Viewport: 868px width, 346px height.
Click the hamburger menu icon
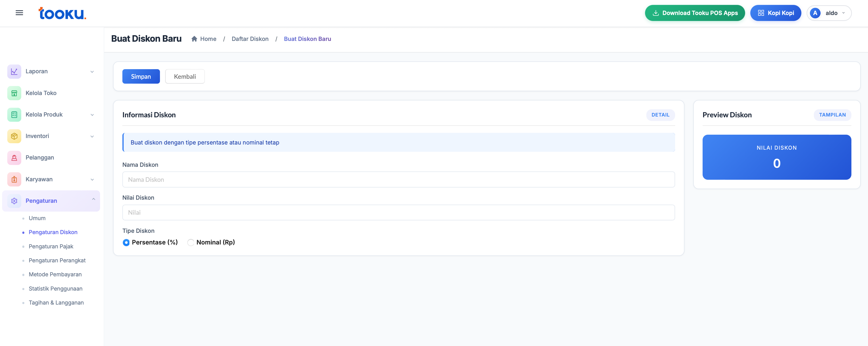coord(19,13)
